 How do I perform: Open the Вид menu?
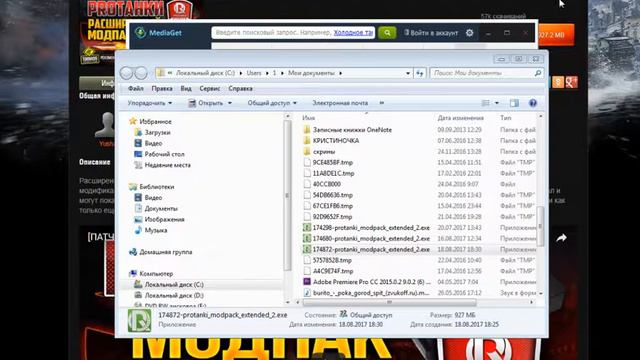[x=186, y=89]
